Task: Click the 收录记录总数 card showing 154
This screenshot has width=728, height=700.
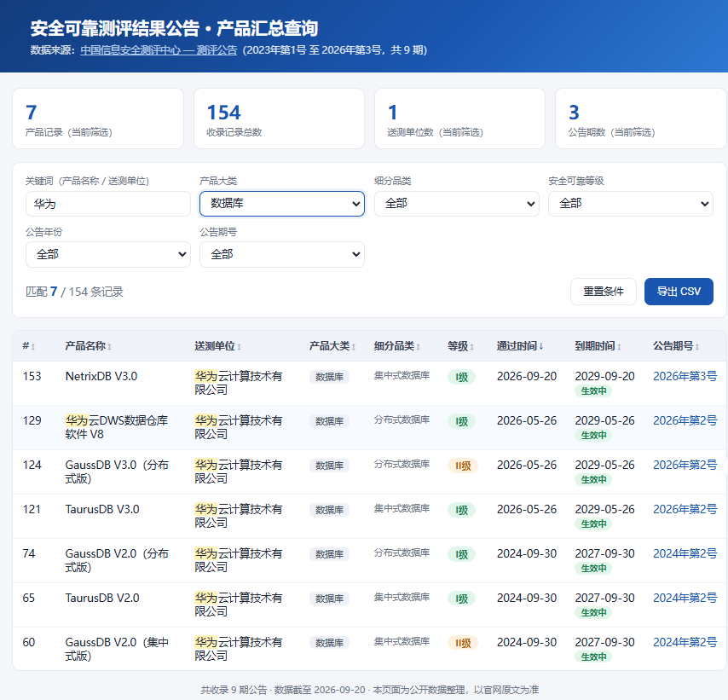Action: click(279, 119)
